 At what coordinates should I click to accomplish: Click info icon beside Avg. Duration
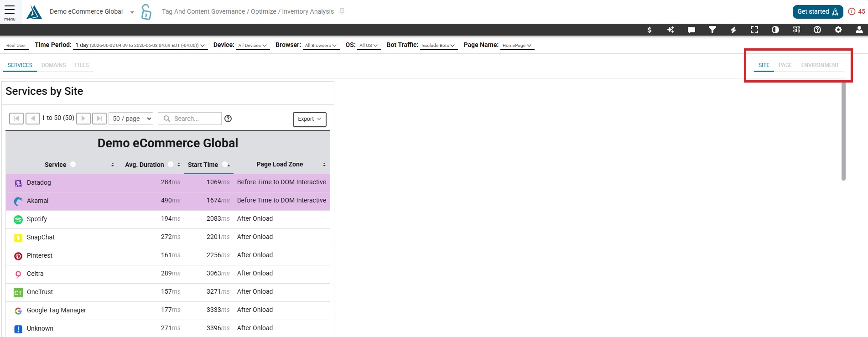coord(171,164)
